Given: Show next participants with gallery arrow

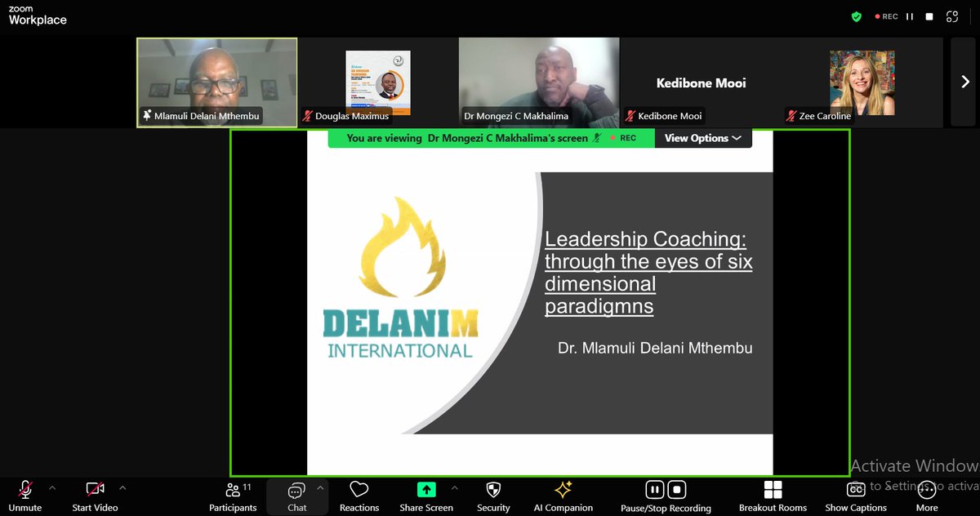Looking at the screenshot, I should click(x=964, y=82).
